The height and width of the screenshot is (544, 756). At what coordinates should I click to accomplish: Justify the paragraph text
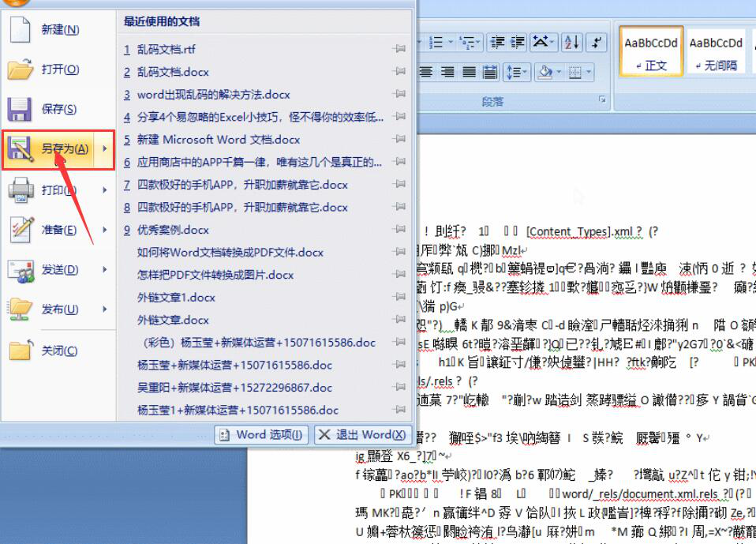coord(468,73)
